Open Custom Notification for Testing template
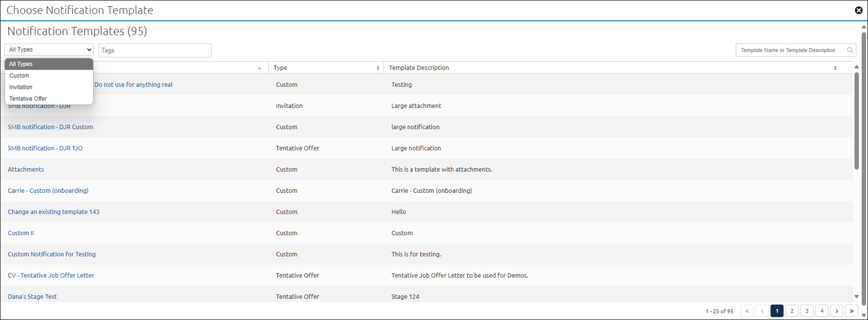 coord(52,254)
